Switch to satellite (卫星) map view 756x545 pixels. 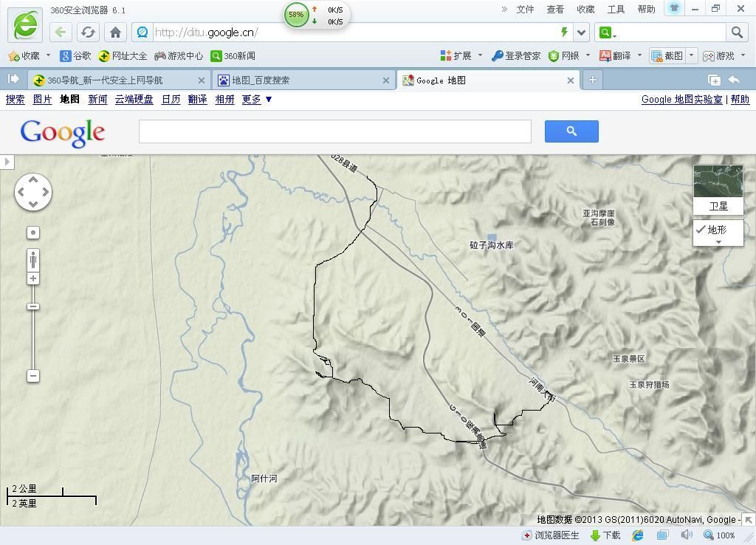[718, 189]
